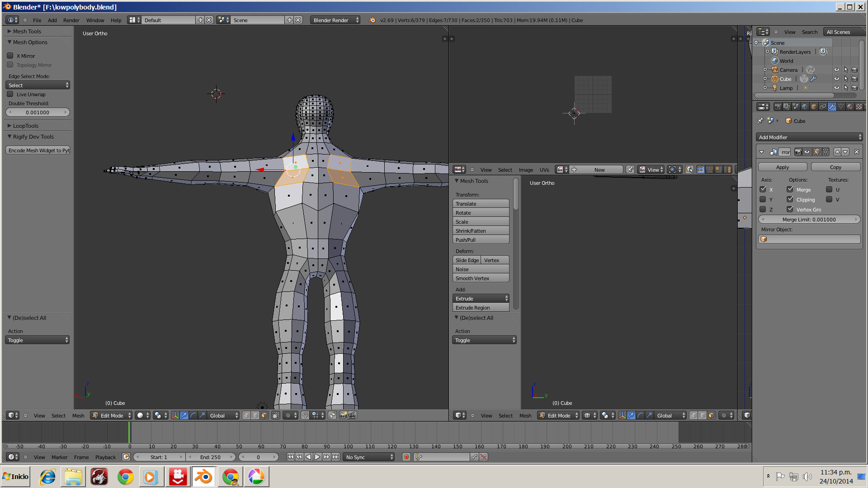This screenshot has width=868, height=488.
Task: Open the Material properties tab
Action: pyautogui.click(x=850, y=107)
